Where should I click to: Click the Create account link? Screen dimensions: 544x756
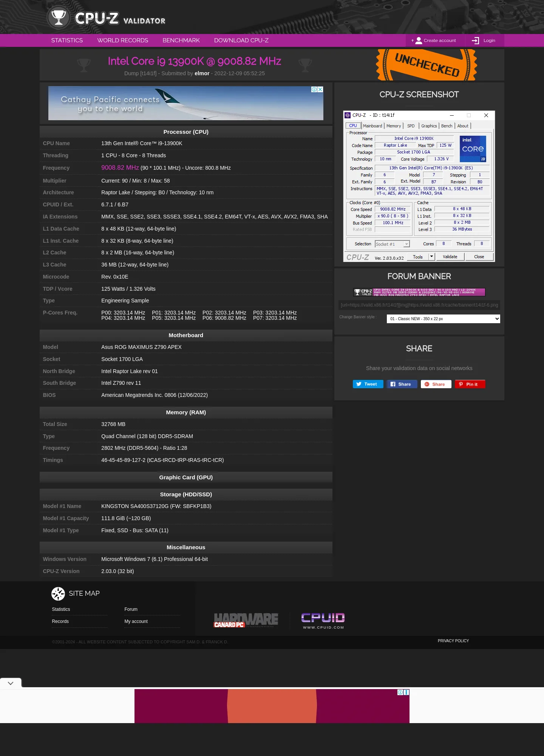439,40
